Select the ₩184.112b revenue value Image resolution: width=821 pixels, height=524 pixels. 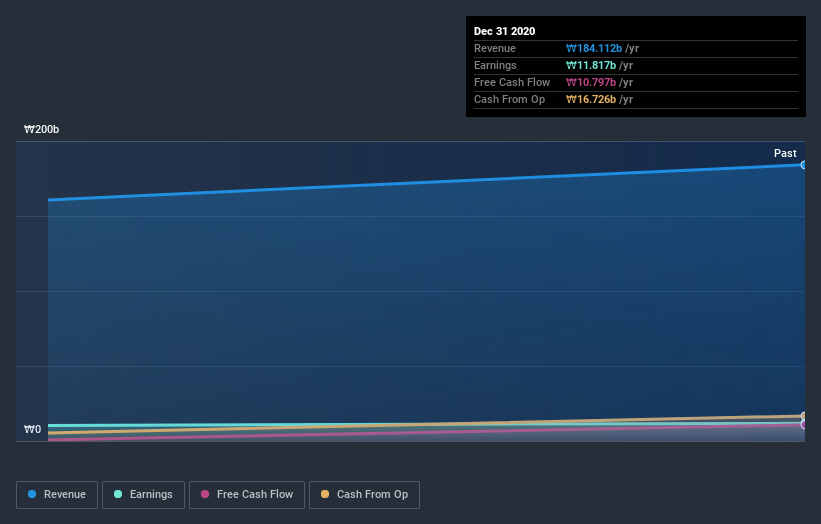[594, 48]
